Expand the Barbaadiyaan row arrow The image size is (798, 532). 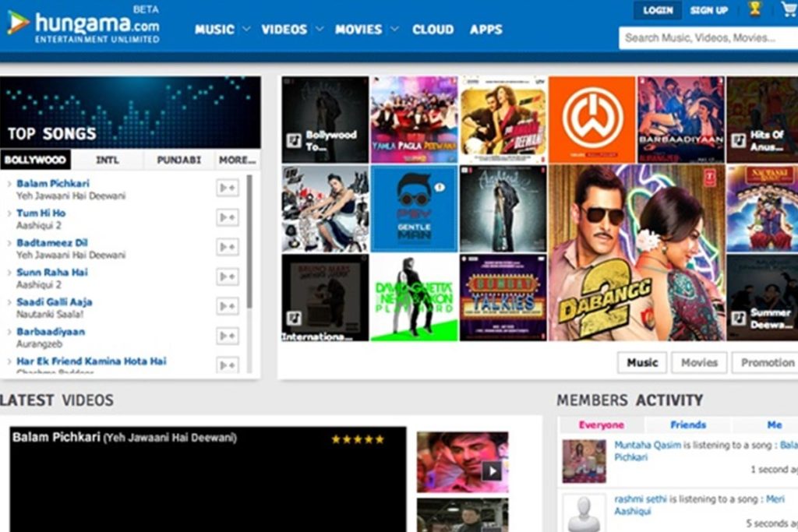click(x=9, y=332)
